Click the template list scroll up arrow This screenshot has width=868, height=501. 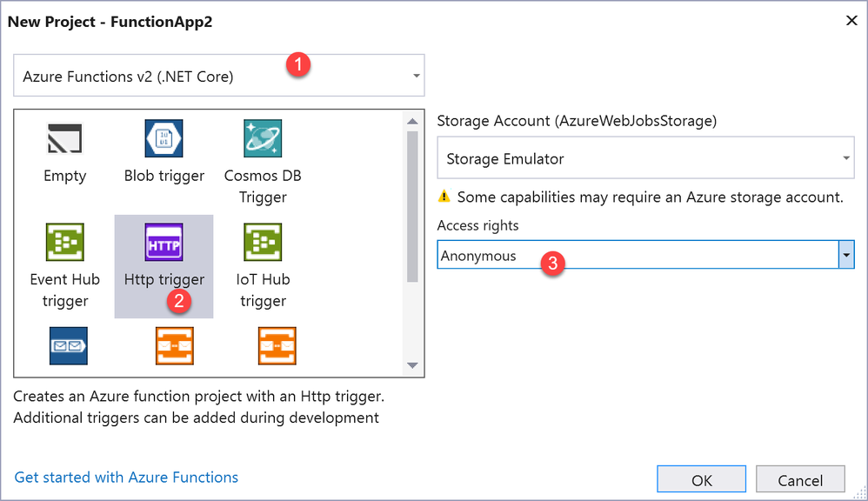pos(412,121)
